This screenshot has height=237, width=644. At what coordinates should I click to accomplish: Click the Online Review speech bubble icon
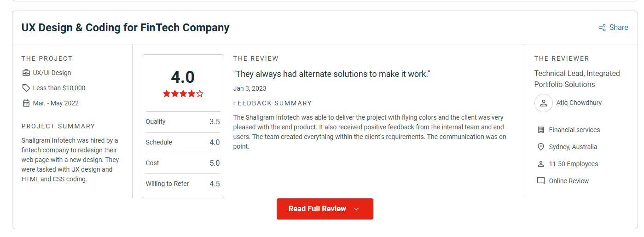(541, 181)
